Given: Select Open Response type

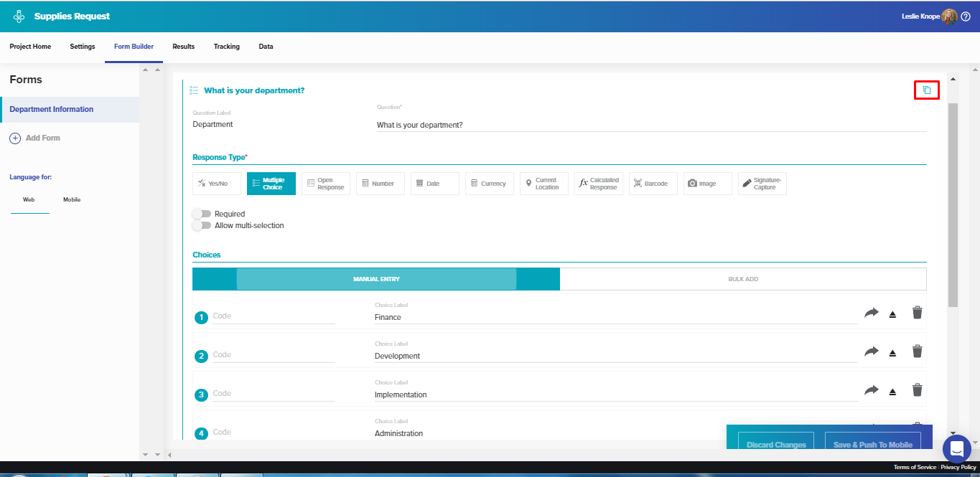Looking at the screenshot, I should point(326,184).
